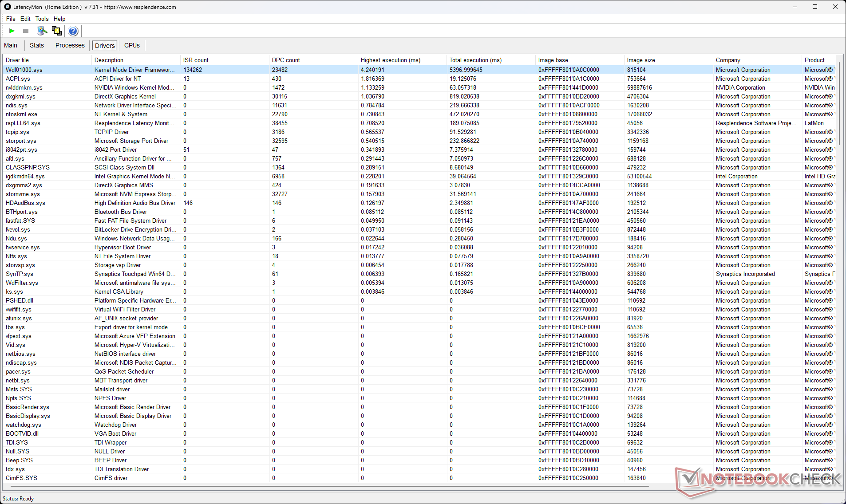The height and width of the screenshot is (504, 846).
Task: Switch to the Main tab
Action: pyautogui.click(x=11, y=45)
